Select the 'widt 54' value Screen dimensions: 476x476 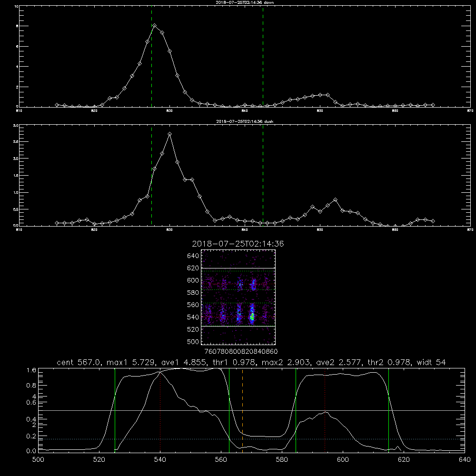point(431,362)
